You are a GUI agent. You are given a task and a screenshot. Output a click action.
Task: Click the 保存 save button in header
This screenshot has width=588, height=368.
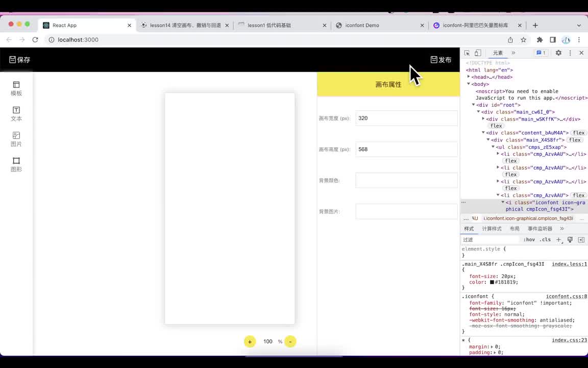click(19, 60)
